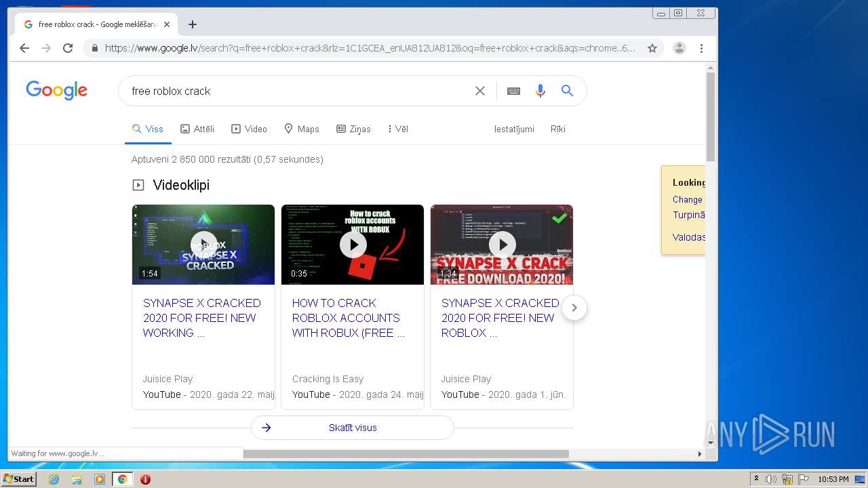The image size is (868, 488).
Task: Open the Windows Start menu
Action: 18,479
